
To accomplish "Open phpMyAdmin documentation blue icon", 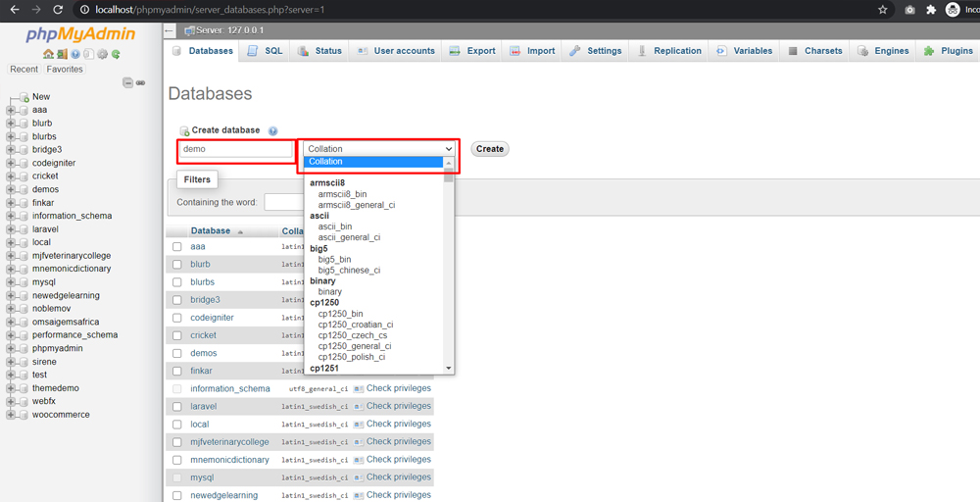I will [75, 54].
